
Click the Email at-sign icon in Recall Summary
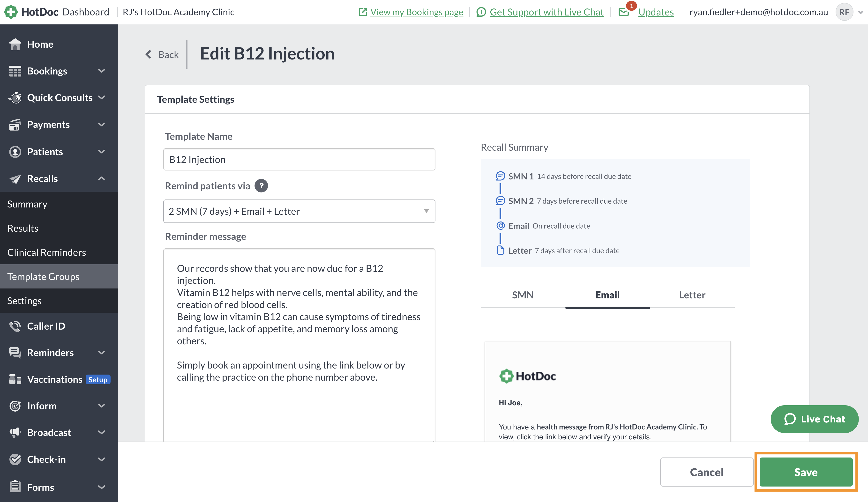coord(501,226)
